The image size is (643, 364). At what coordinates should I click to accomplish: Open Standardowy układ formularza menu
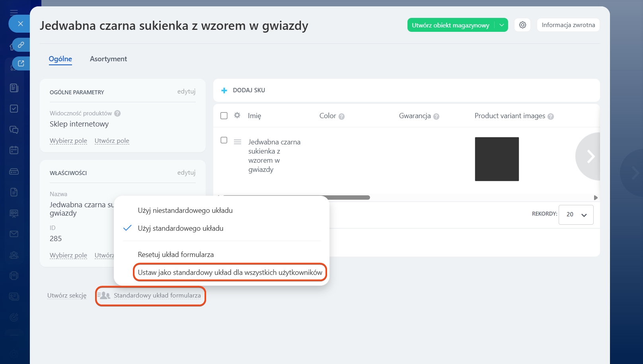(157, 296)
